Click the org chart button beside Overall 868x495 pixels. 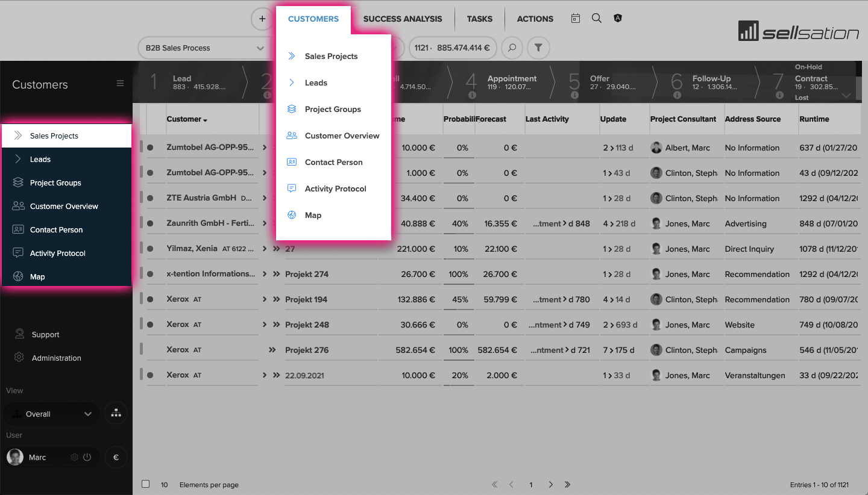[116, 414]
